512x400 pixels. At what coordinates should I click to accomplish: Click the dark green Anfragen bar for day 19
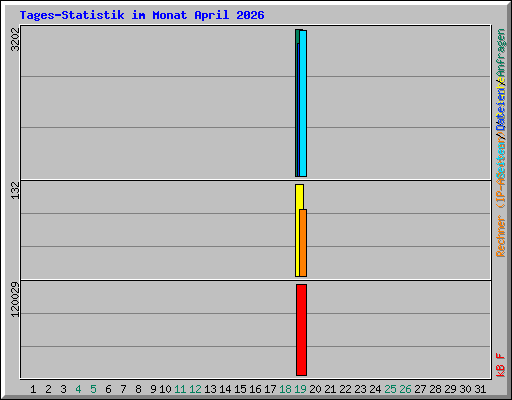tap(297, 103)
